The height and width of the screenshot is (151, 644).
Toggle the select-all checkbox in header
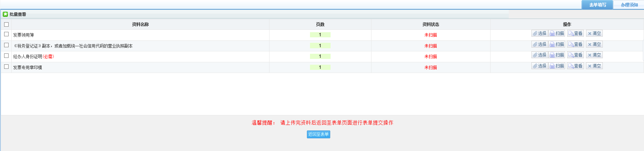(6, 24)
